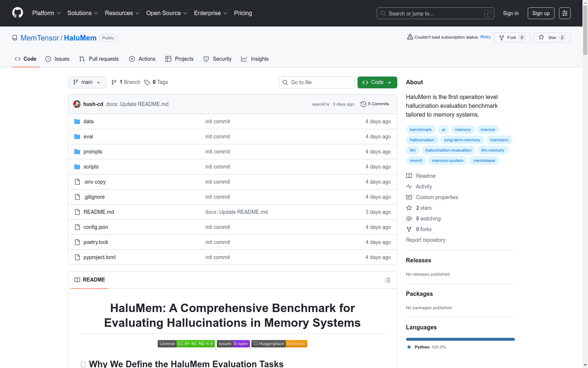This screenshot has height=368, width=588.
Task: Select the hallucination-evaluation topic tag
Action: 448,150
